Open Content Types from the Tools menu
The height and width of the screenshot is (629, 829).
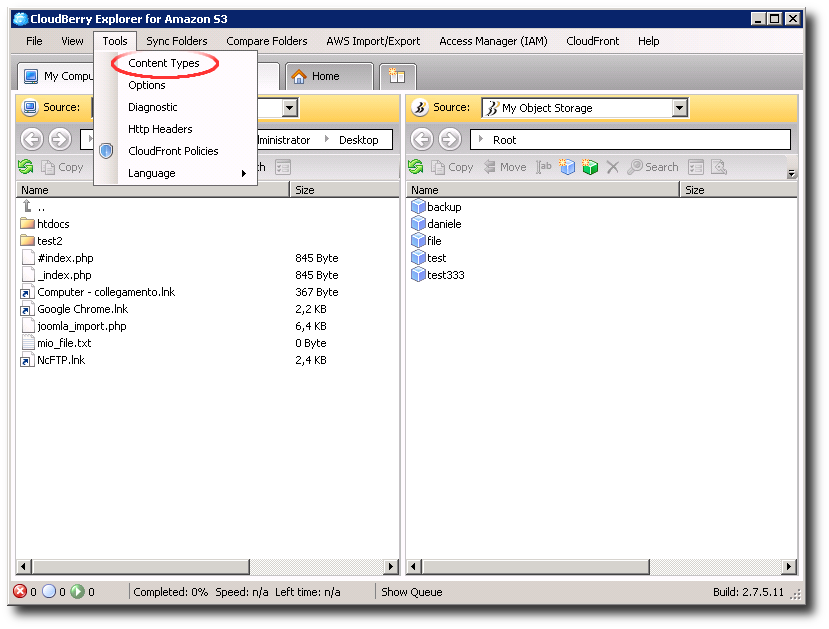coord(163,63)
